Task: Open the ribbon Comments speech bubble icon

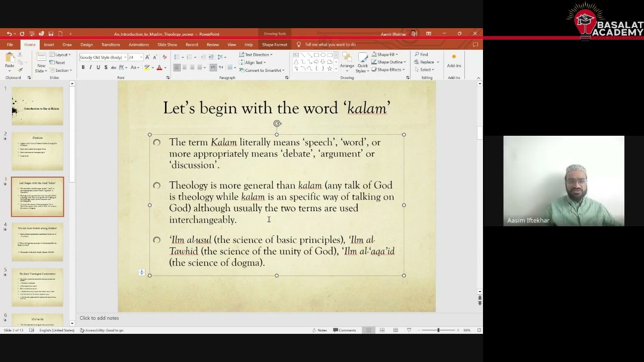Action: click(475, 44)
